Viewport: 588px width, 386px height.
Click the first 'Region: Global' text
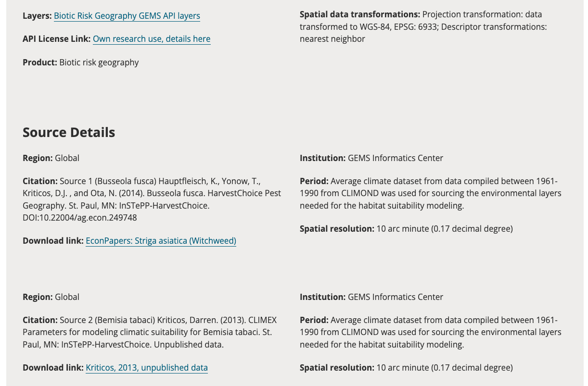point(51,158)
